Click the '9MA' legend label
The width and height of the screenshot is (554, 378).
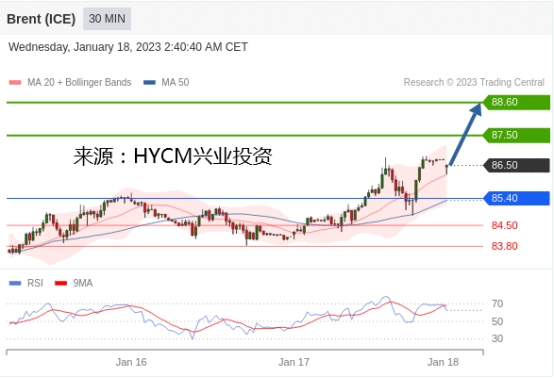click(83, 283)
